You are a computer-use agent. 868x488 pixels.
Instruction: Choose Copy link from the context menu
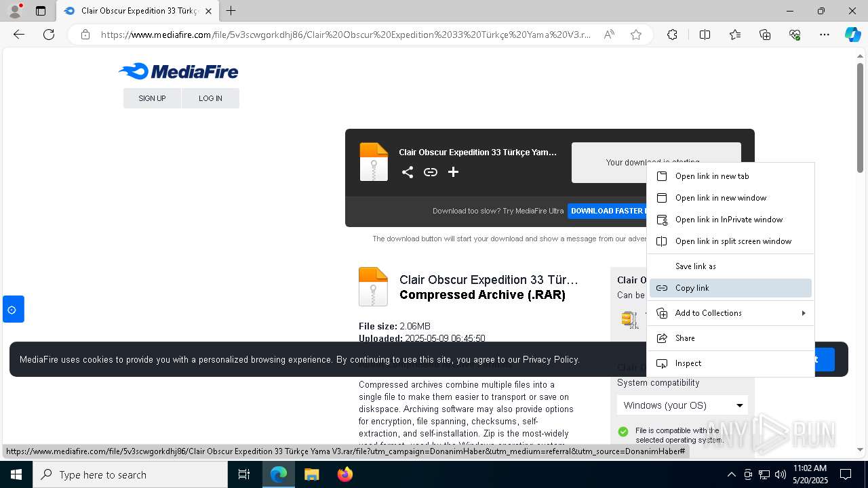(730, 288)
